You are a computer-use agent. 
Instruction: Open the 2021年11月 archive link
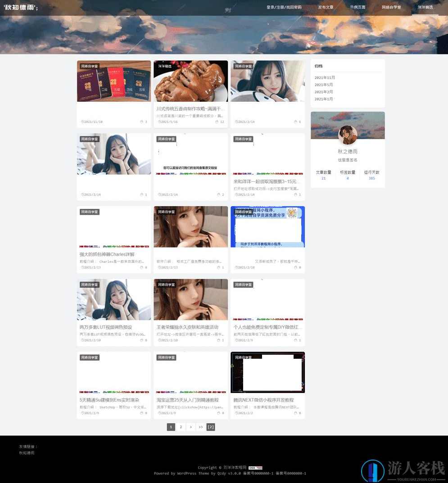325,77
